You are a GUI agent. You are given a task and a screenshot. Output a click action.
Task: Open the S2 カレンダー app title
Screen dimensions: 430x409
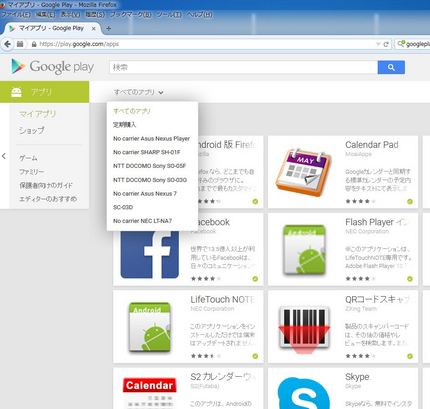point(223,377)
